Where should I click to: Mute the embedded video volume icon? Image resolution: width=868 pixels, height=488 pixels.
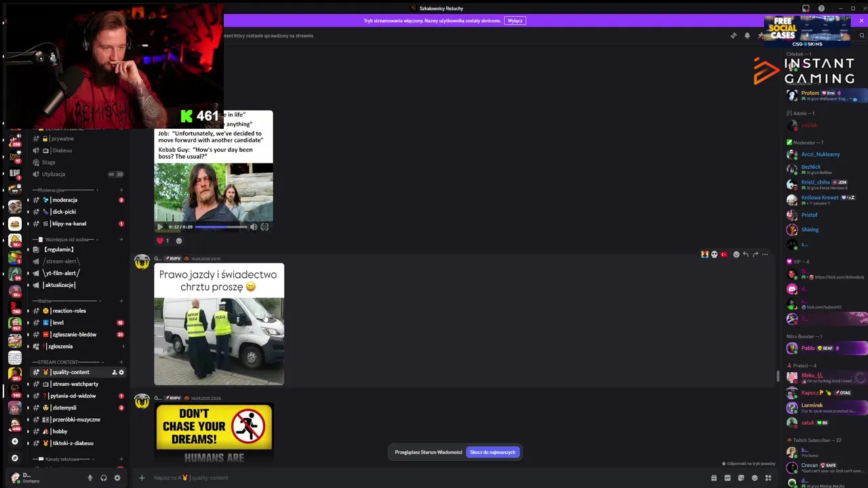[x=254, y=227]
